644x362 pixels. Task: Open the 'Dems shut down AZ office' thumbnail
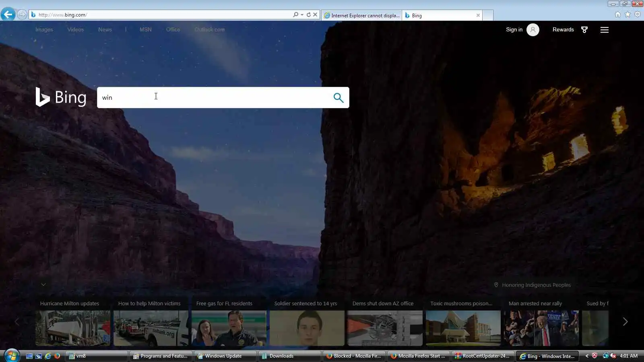pyautogui.click(x=385, y=328)
